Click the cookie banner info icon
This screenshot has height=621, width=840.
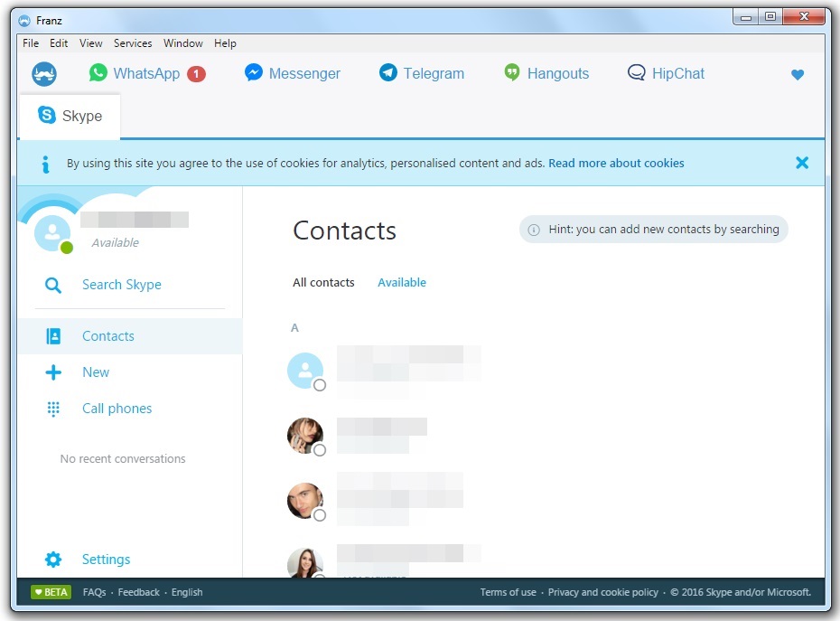click(x=45, y=165)
